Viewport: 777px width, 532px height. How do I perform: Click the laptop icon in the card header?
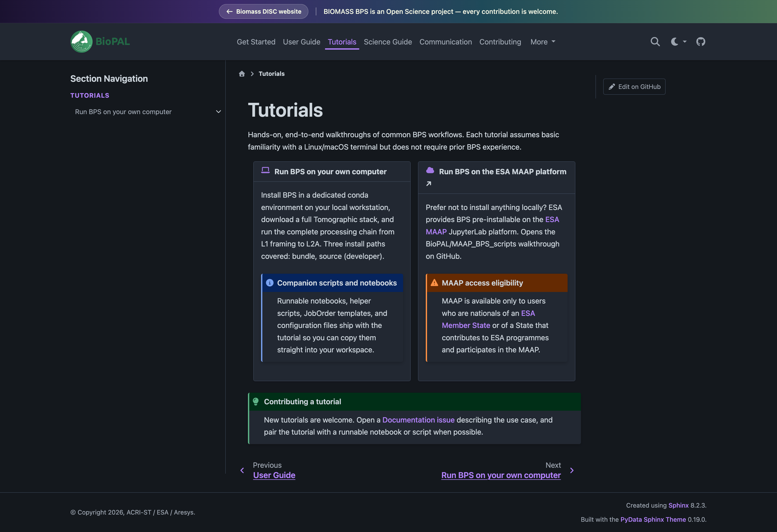pyautogui.click(x=265, y=170)
